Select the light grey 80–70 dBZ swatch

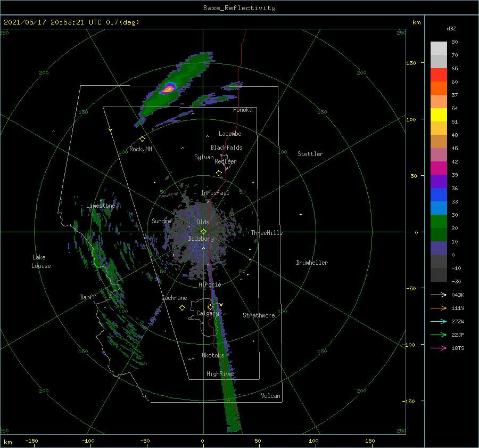click(x=439, y=48)
